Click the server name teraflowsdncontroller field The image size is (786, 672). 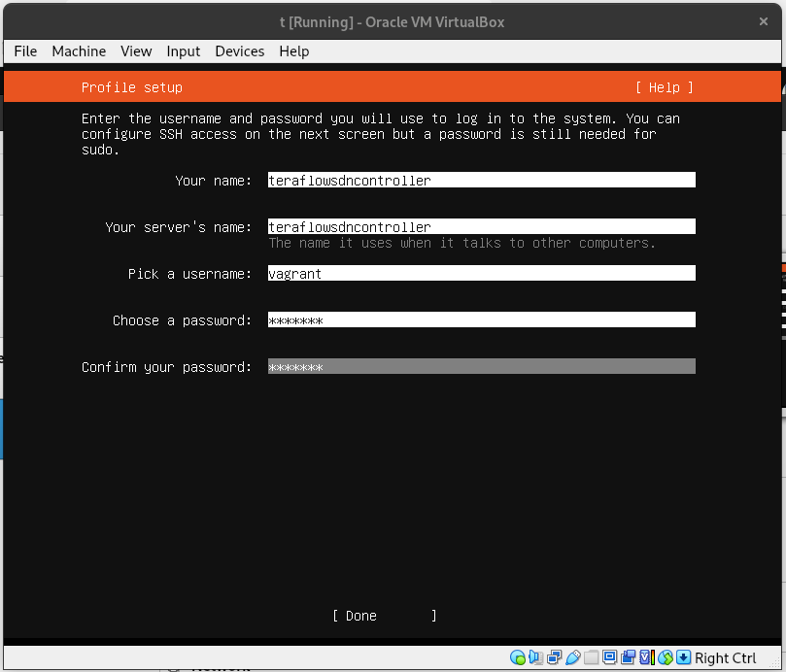pyautogui.click(x=481, y=226)
